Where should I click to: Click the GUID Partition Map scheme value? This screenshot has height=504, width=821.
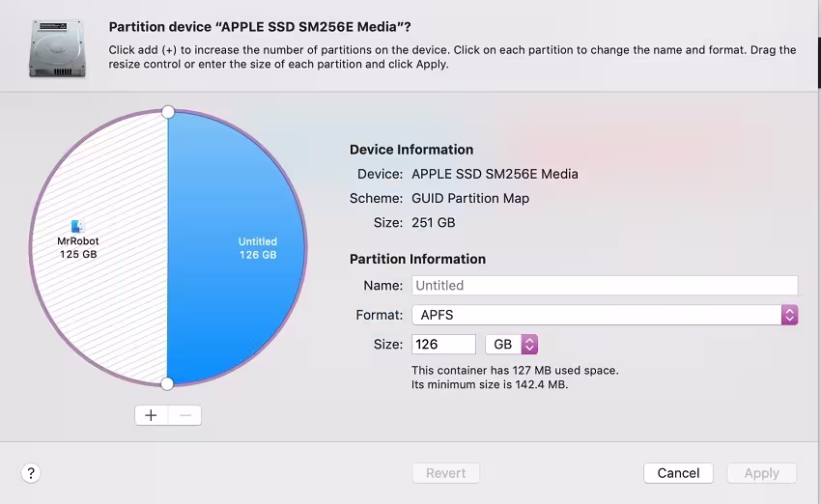470,198
